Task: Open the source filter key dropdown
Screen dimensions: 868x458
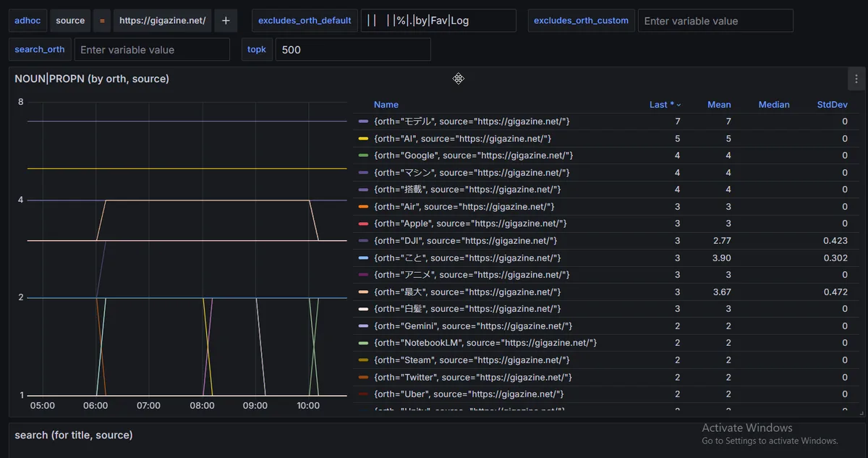Action: click(x=70, y=21)
